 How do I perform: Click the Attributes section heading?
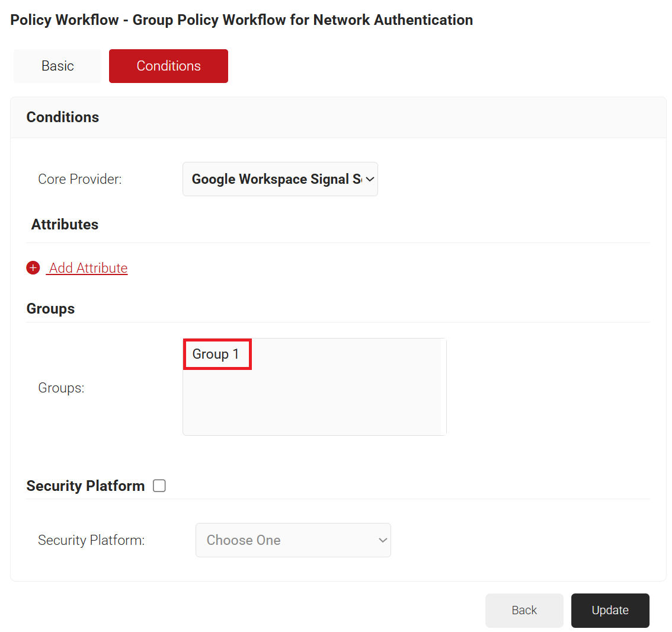65,224
